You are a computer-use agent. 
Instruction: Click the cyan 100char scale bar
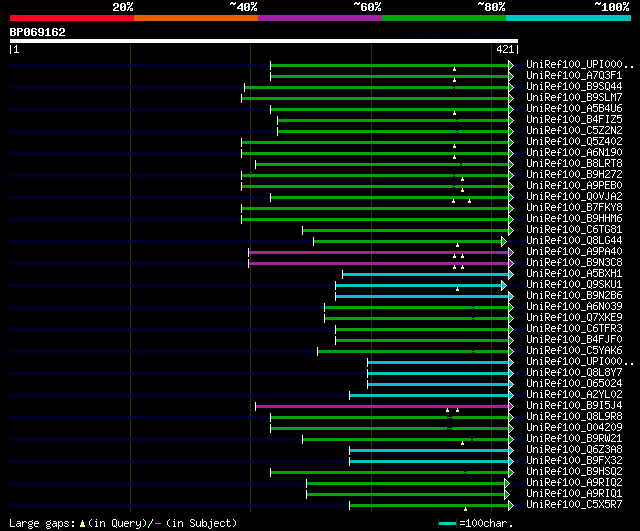pyautogui.click(x=447, y=523)
